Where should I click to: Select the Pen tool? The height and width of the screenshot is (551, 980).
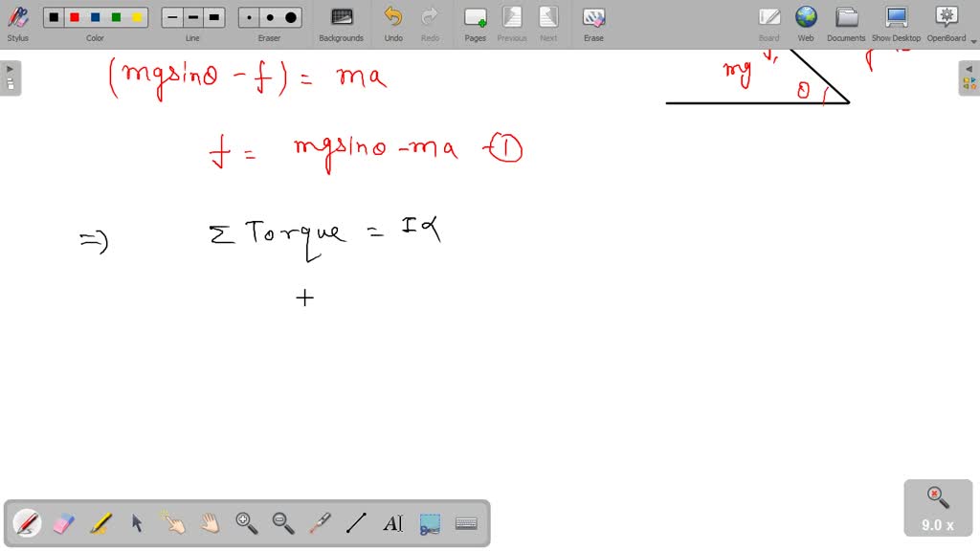pos(26,523)
